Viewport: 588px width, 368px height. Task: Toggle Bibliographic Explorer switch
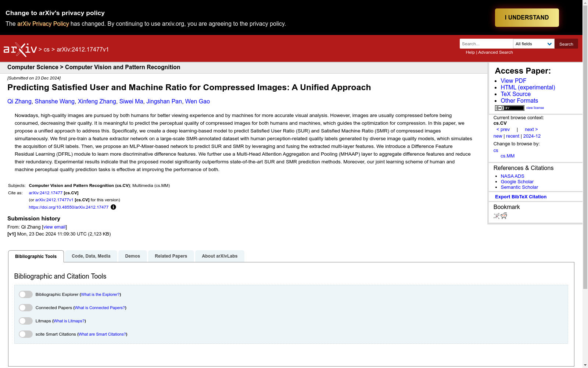(26, 294)
